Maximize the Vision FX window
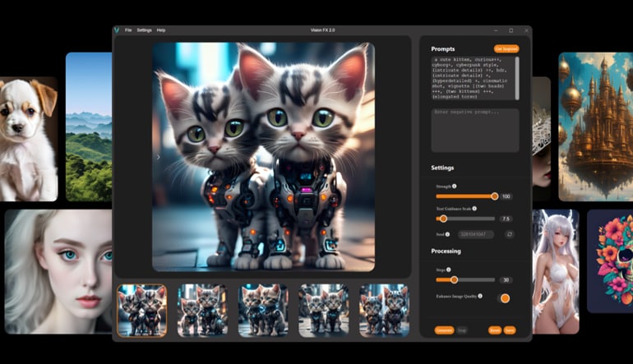The height and width of the screenshot is (364, 633). [511, 30]
